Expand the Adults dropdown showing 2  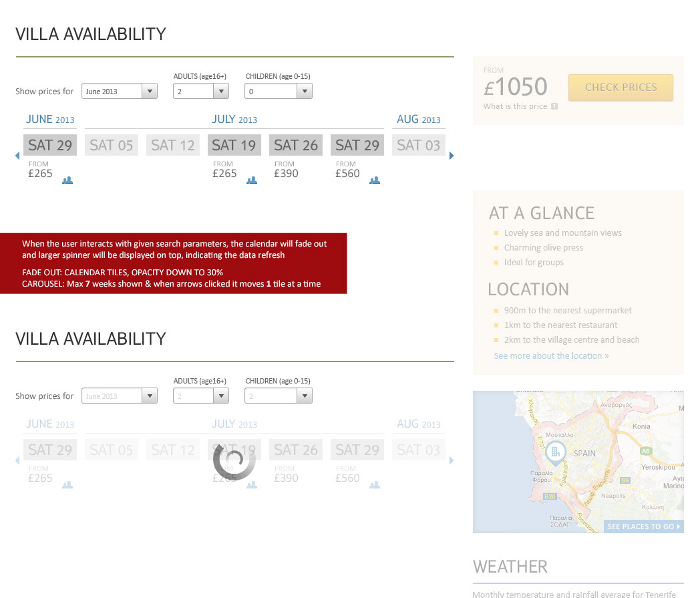pos(201,92)
